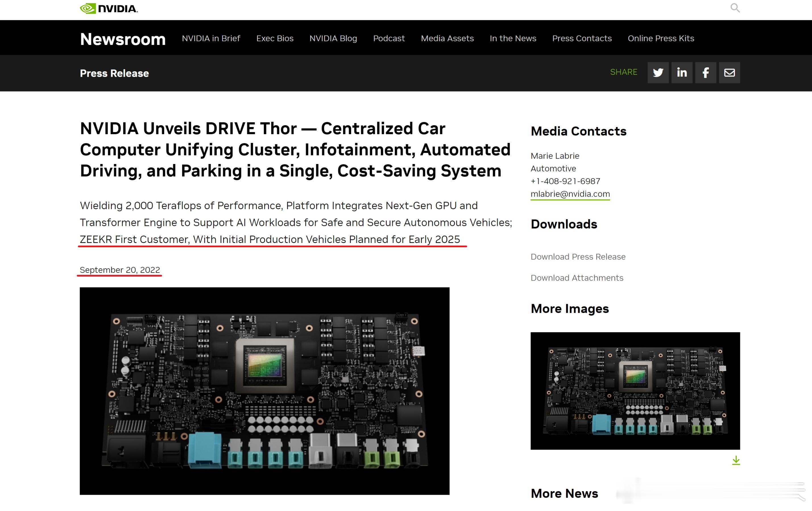812x511 pixels.
Task: Click the mlabrie@nvidia.com email link
Action: point(570,194)
